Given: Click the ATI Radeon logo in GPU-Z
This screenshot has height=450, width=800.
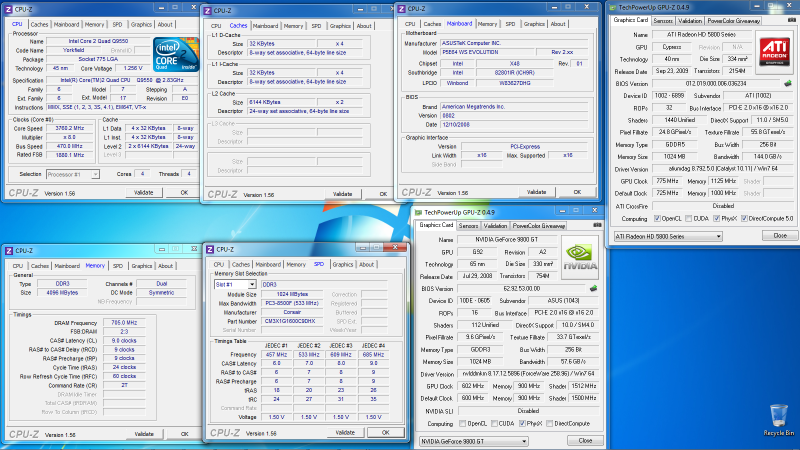Looking at the screenshot, I should (774, 52).
